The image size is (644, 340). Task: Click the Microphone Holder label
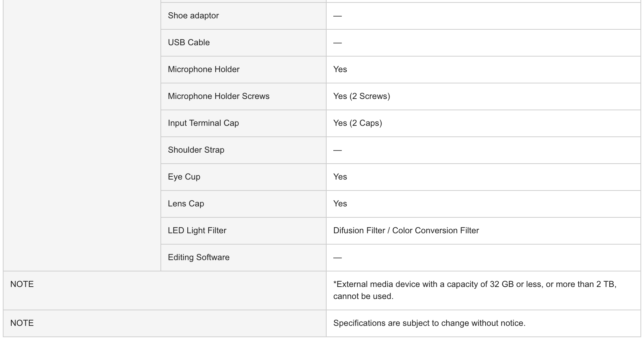pyautogui.click(x=204, y=69)
